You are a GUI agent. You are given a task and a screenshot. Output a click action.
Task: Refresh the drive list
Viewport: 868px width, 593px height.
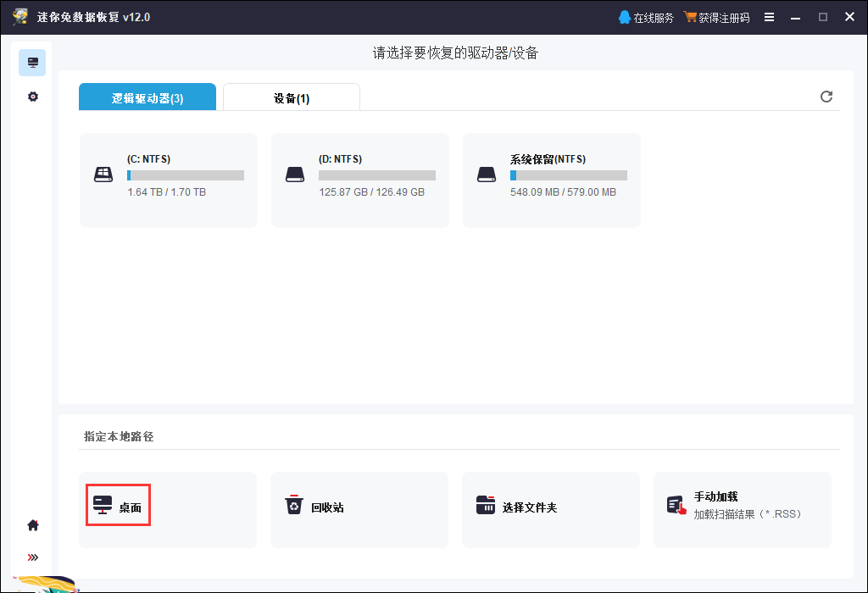click(826, 97)
